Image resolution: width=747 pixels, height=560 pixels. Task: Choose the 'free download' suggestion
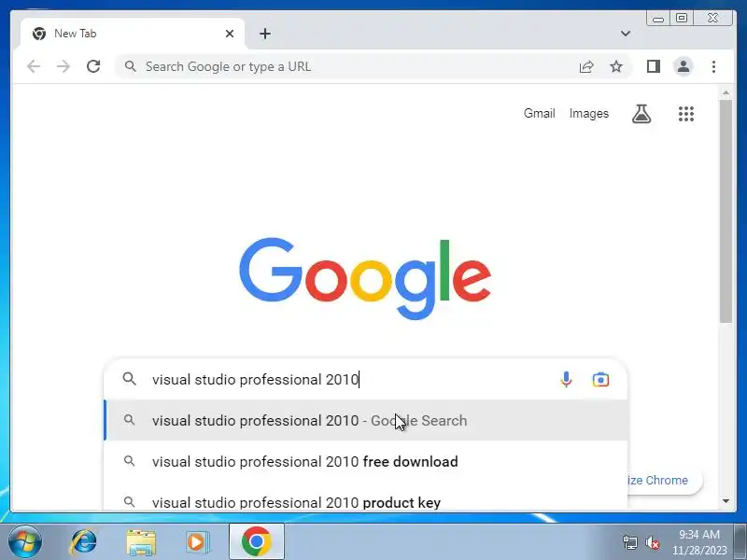point(365,461)
